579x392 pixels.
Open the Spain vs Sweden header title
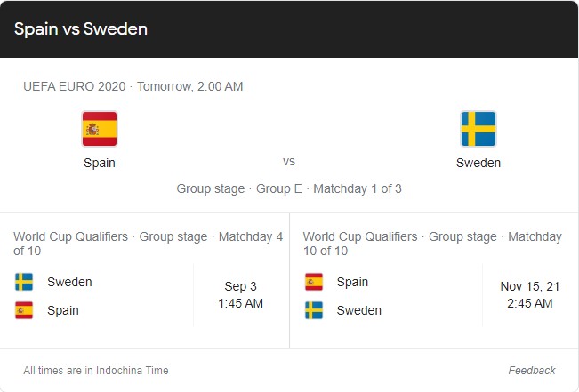[81, 28]
